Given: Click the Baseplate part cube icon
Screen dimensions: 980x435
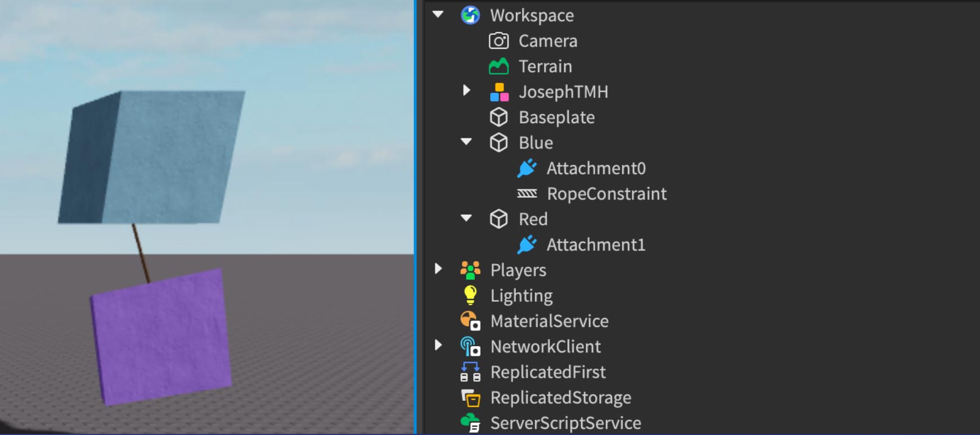Looking at the screenshot, I should point(498,117).
